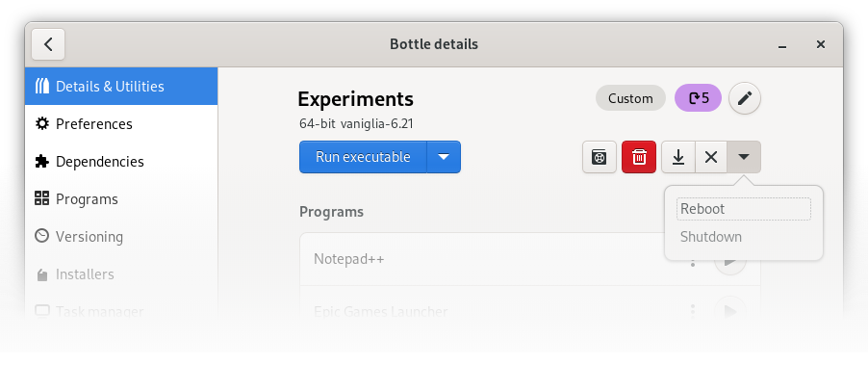This screenshot has height=365, width=868.
Task: Click the X kill processes icon
Action: coord(711,157)
